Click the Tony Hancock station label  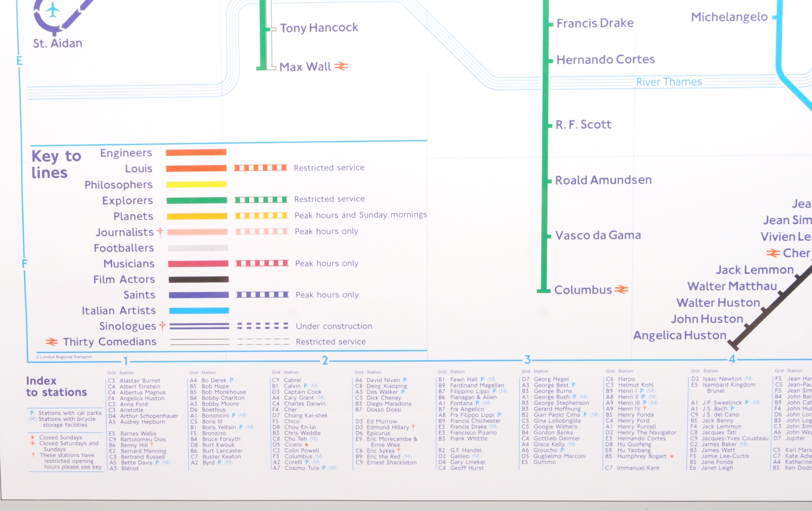click(x=319, y=28)
